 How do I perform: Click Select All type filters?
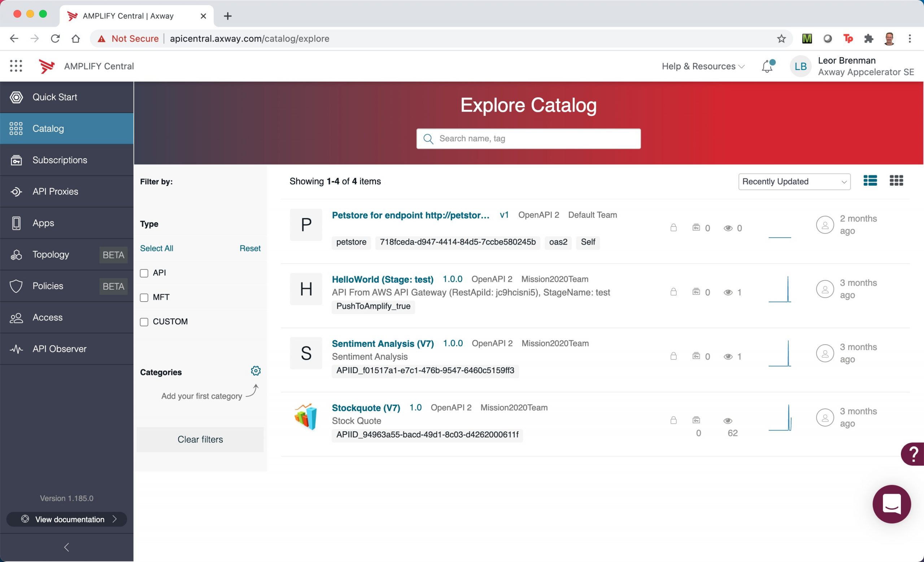point(156,248)
